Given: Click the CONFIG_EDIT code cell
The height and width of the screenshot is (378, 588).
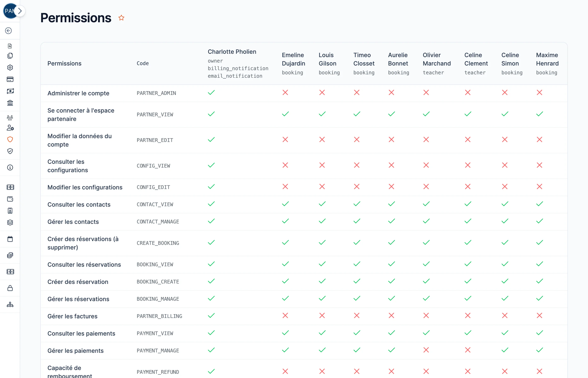Looking at the screenshot, I should (153, 187).
